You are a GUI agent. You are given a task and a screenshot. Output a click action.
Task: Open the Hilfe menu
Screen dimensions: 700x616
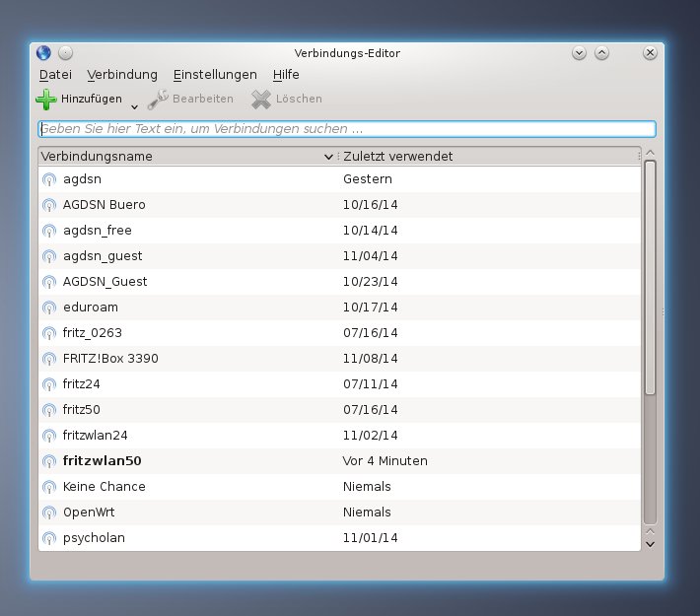tap(286, 75)
